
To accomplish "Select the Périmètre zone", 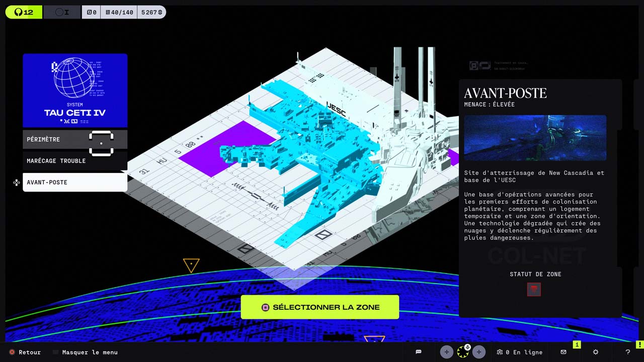I will [x=74, y=139].
